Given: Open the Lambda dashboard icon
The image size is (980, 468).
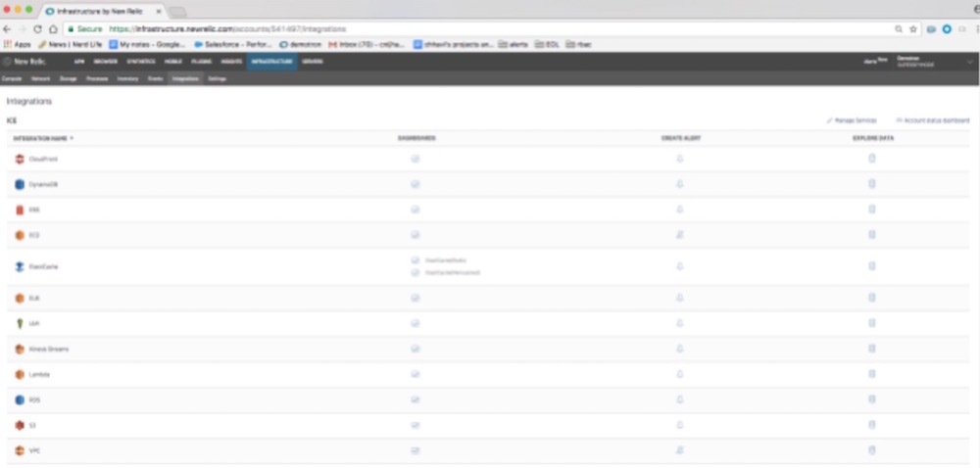Looking at the screenshot, I should tap(415, 374).
